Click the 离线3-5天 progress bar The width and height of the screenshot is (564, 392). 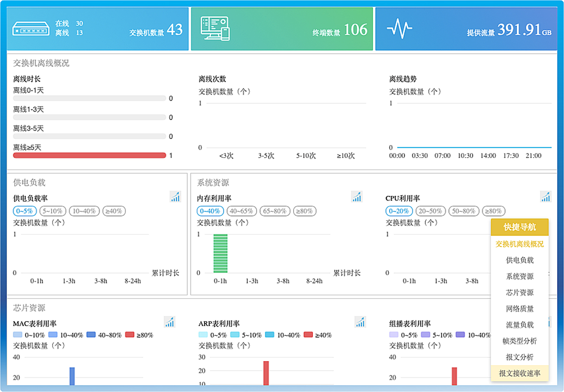pyautogui.click(x=89, y=137)
